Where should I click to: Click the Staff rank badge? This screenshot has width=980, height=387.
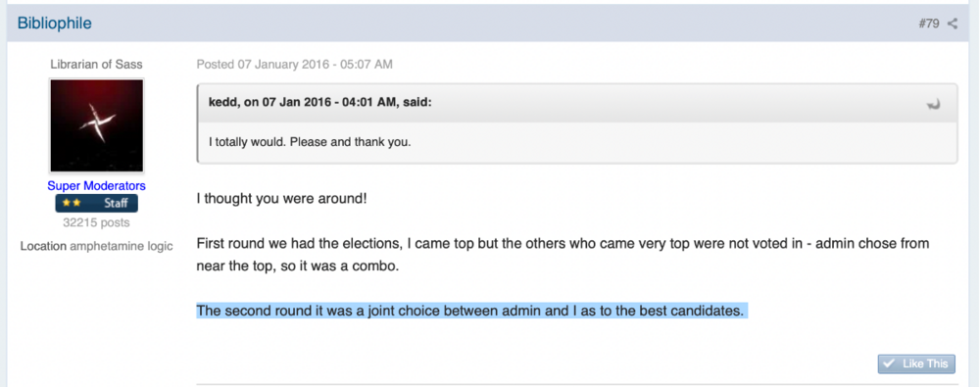coord(97,203)
